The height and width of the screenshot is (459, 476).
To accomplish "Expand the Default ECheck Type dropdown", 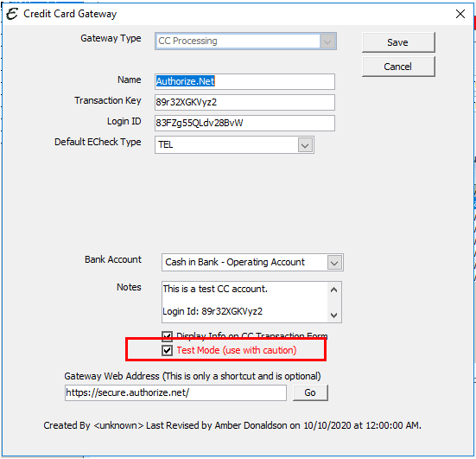I will tap(305, 145).
